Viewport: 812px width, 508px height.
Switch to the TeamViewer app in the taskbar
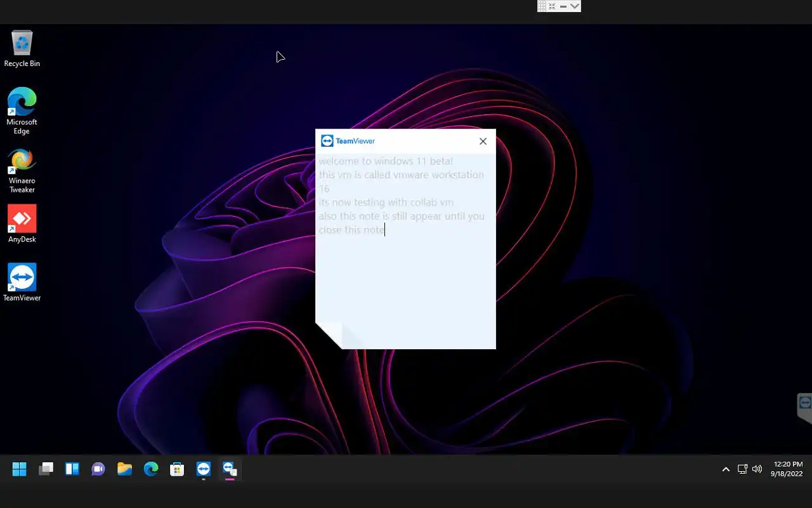203,469
